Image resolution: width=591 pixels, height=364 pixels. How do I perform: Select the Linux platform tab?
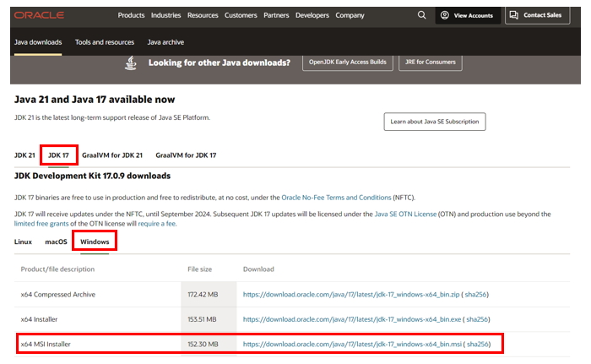(x=23, y=242)
